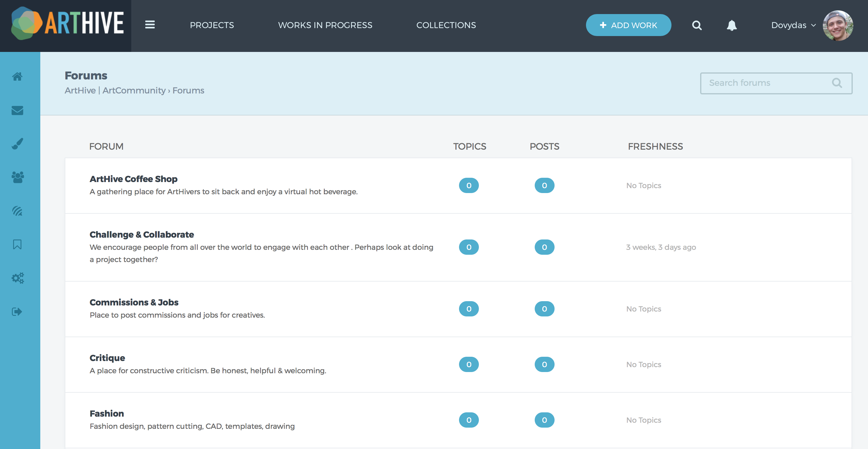Click the Forums breadcrumb text
Viewport: 868px width, 449px height.
pos(188,90)
